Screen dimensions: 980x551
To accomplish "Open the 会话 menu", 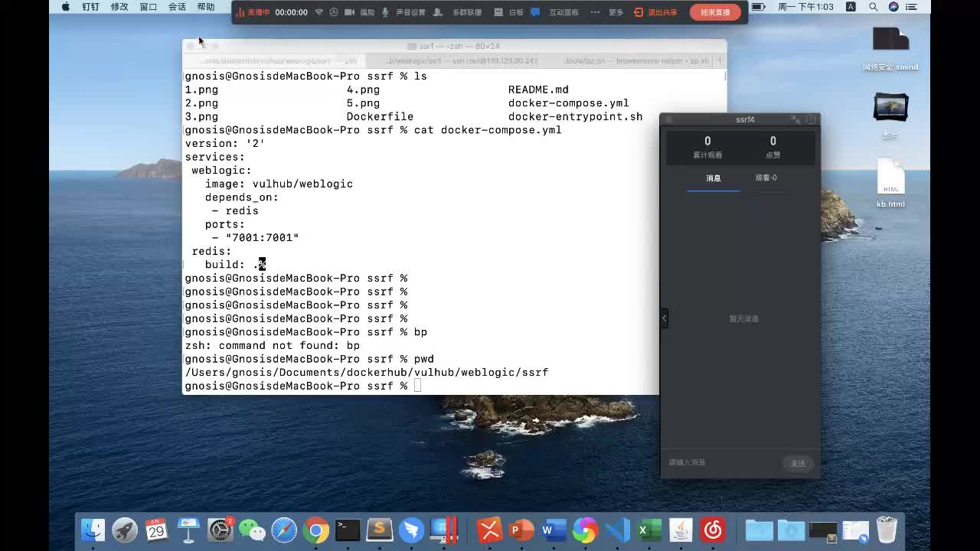I will tap(177, 7).
